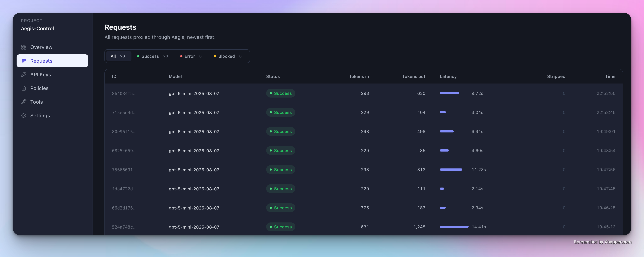Click the Tools wrench icon
Screen dimensions: 644x257
pyautogui.click(x=24, y=102)
